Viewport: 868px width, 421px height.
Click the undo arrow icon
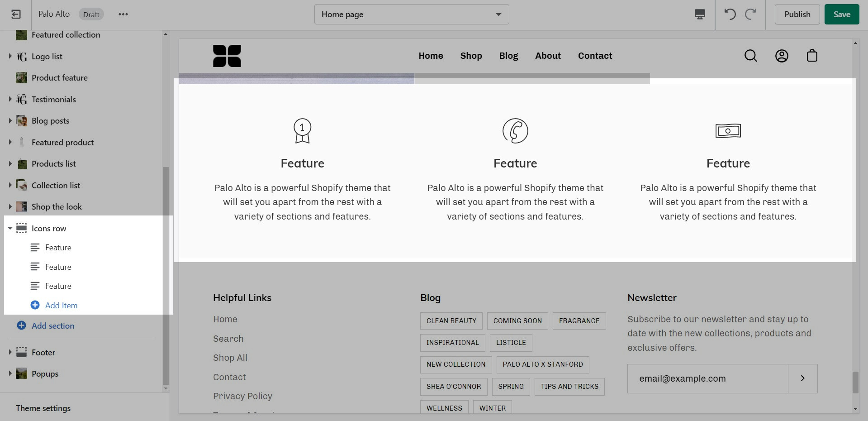[x=730, y=14]
